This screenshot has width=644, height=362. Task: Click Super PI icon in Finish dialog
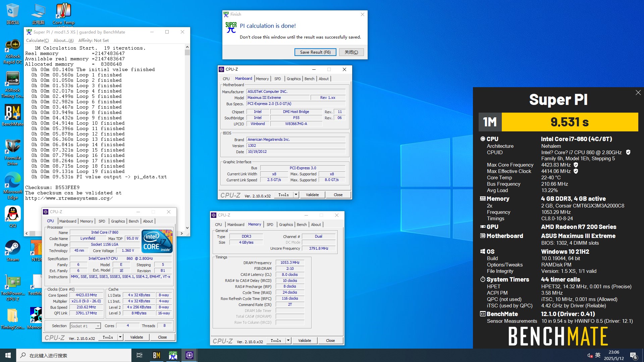coord(231,27)
